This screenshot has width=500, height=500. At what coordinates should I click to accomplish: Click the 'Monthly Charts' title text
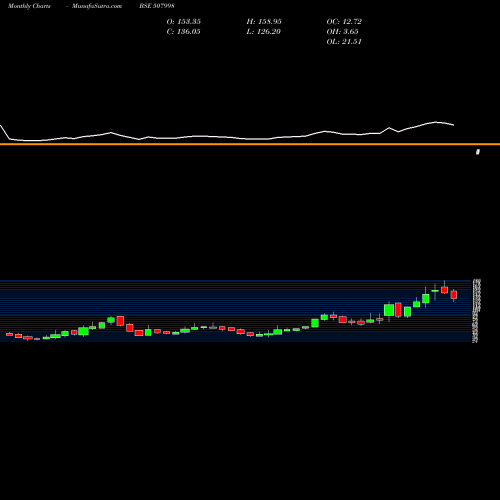pos(29,6)
